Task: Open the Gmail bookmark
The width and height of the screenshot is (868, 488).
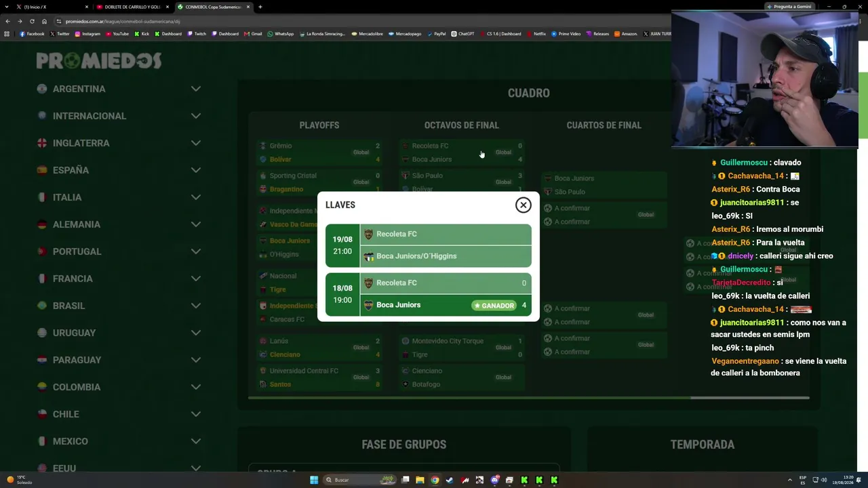Action: pos(253,34)
